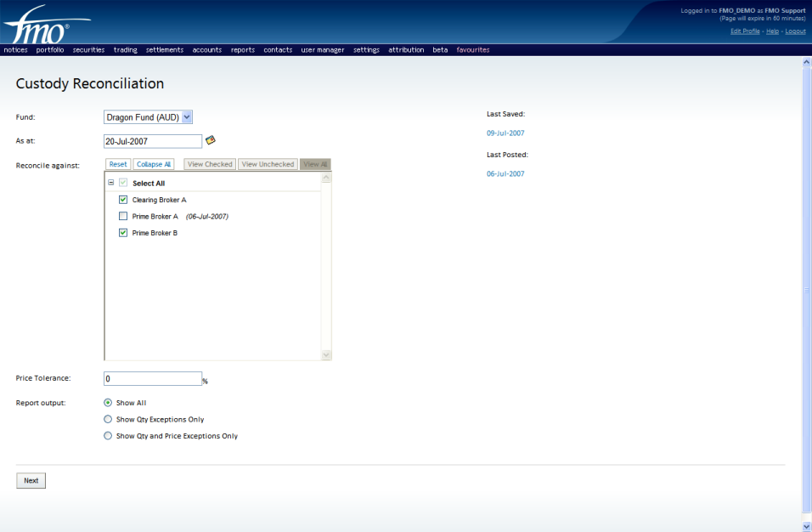Image resolution: width=812 pixels, height=532 pixels.
Task: Open the Last Saved 09-Jul-2007 link
Action: pyautogui.click(x=505, y=133)
